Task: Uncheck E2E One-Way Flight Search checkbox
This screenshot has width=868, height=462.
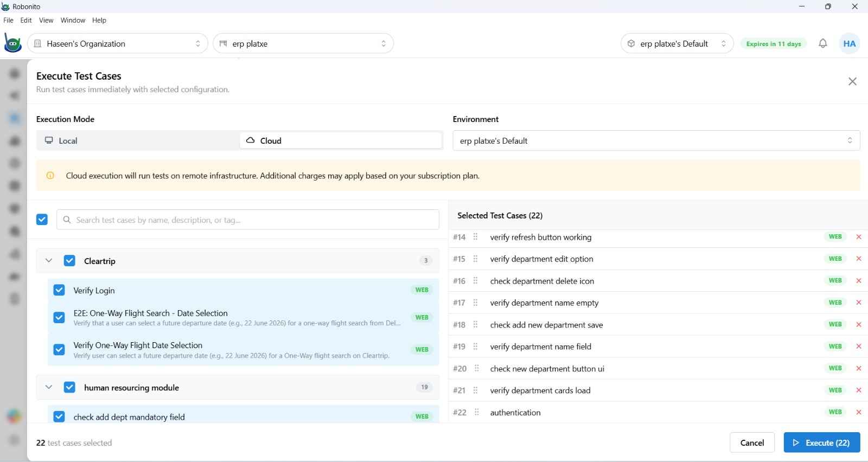Action: click(59, 318)
